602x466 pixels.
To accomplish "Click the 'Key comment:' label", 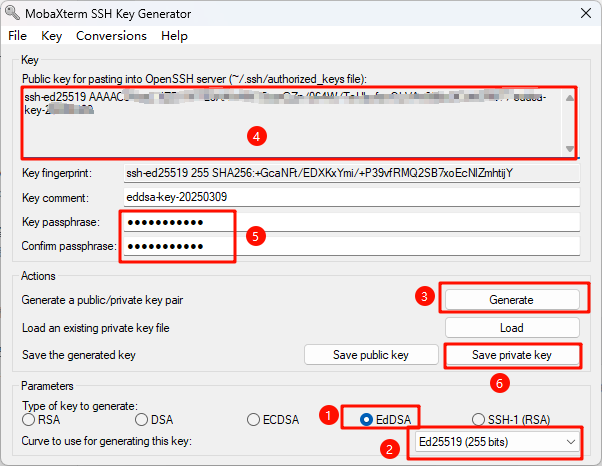I will pos(55,198).
